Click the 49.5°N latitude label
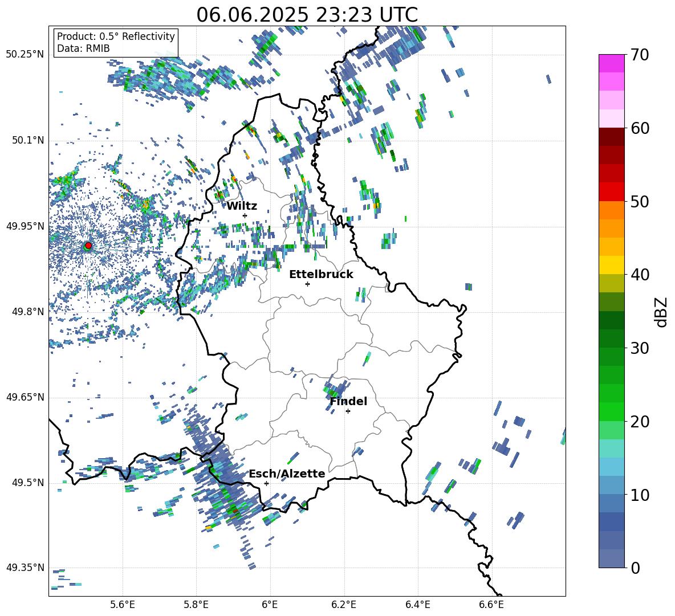This screenshot has height=616, width=675. 27,483
